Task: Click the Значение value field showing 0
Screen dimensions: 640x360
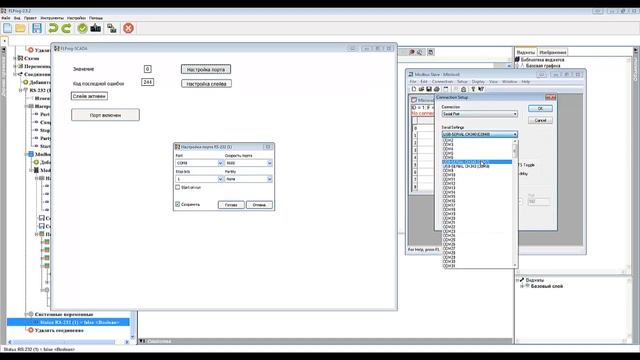Action: pos(147,69)
